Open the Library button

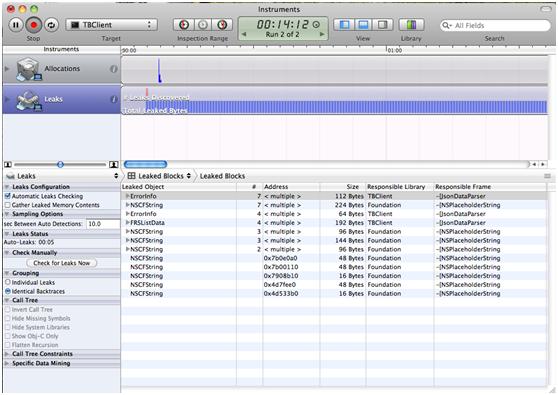[411, 25]
